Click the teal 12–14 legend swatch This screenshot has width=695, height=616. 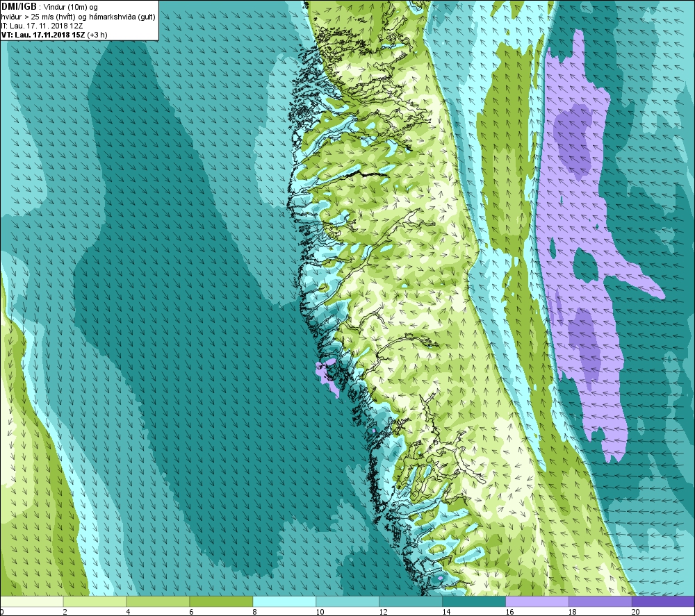click(411, 601)
